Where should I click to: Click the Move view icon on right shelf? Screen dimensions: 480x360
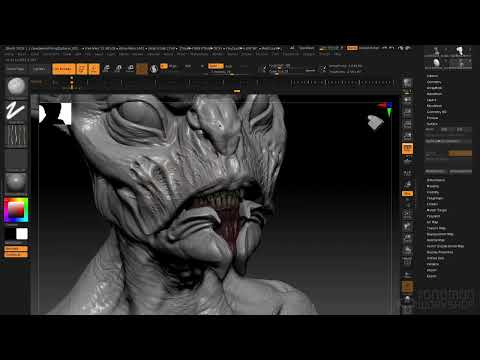pyautogui.click(x=407, y=226)
